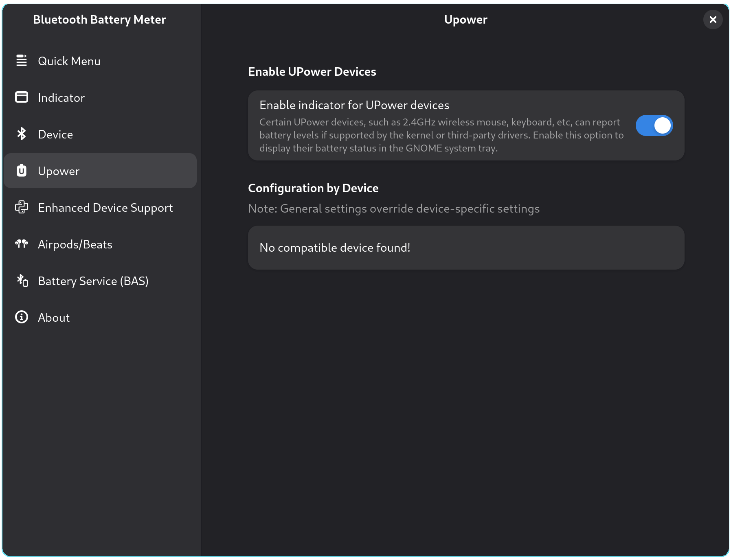The image size is (731, 560).
Task: Open the About page
Action: tap(100, 317)
